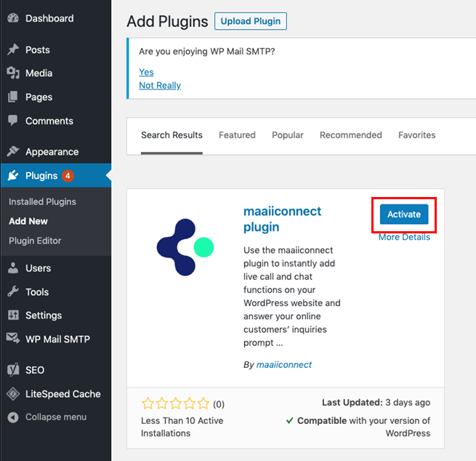Click the maaiconnect plugin title link
The image size is (476, 461).
pyautogui.click(x=282, y=219)
